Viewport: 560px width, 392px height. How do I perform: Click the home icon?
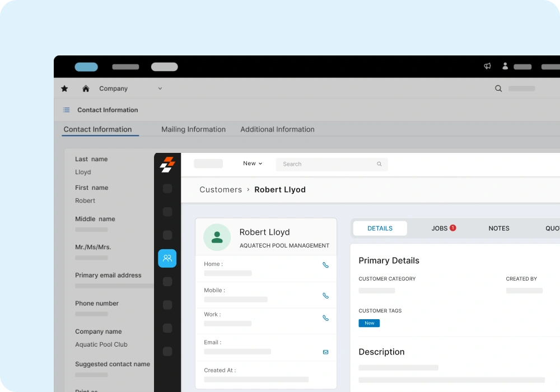pyautogui.click(x=86, y=88)
